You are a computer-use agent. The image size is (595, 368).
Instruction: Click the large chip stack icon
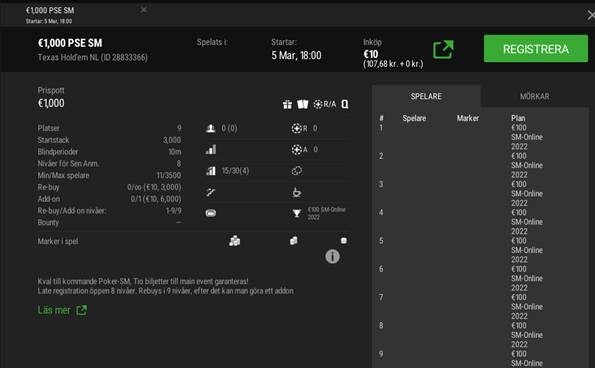coord(235,241)
